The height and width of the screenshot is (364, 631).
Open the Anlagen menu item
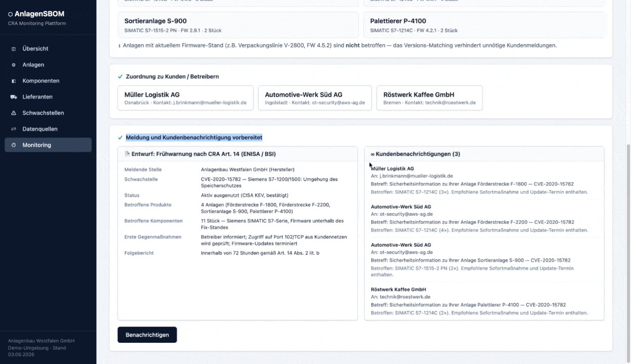tap(48, 65)
